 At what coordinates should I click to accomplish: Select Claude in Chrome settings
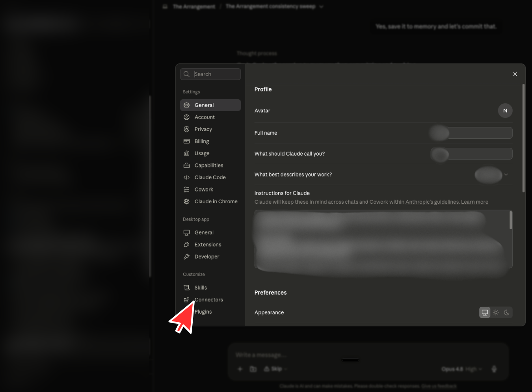pyautogui.click(x=210, y=201)
